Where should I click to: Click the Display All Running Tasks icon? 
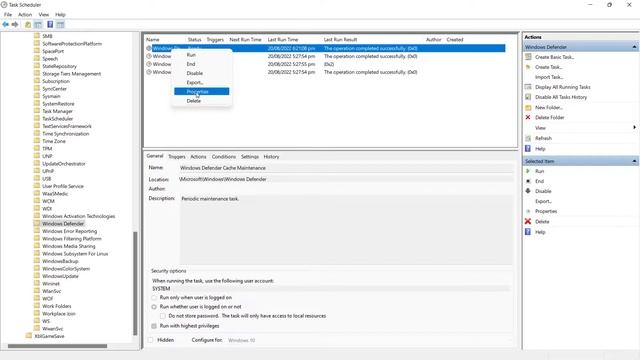pos(528,87)
